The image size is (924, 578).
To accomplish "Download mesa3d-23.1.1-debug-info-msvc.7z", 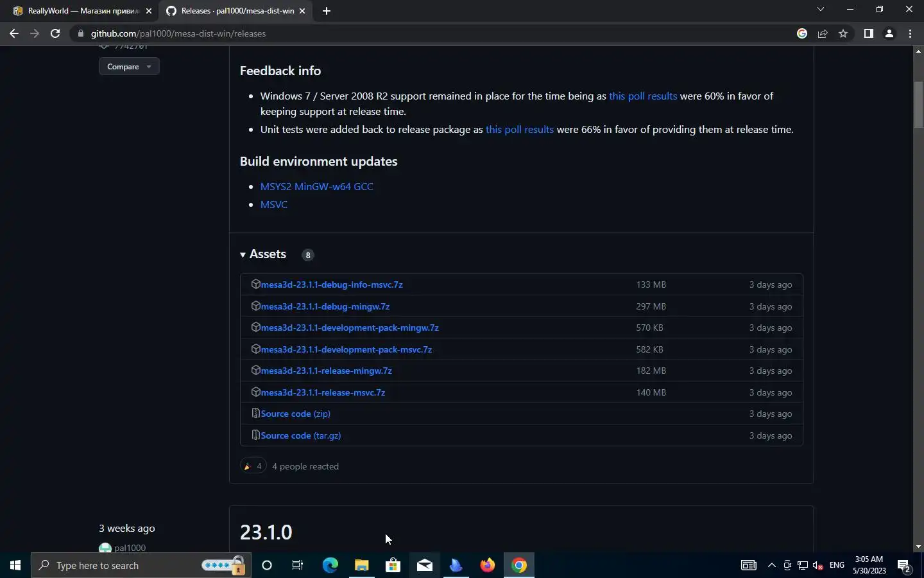I will [332, 285].
